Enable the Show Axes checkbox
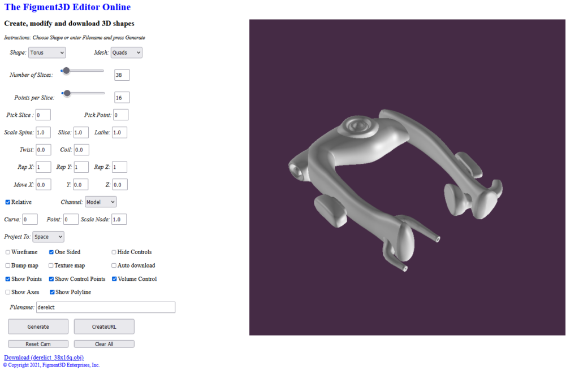Screen dimensions: 579x392 [7, 292]
